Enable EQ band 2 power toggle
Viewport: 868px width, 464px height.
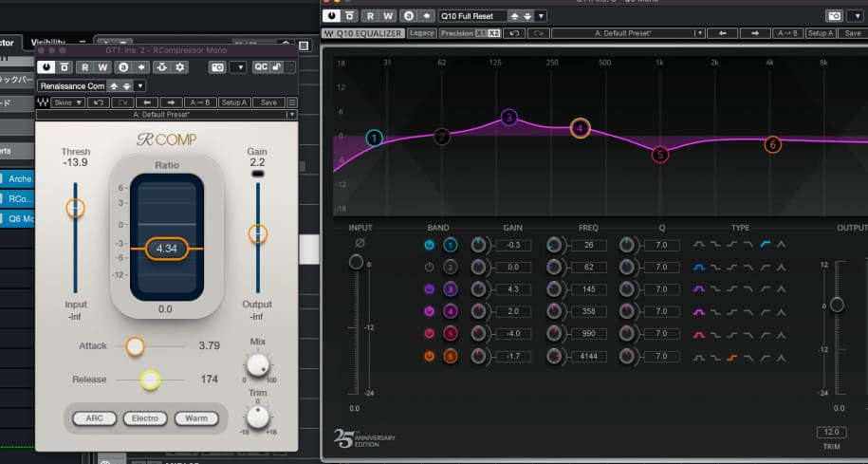tap(430, 268)
